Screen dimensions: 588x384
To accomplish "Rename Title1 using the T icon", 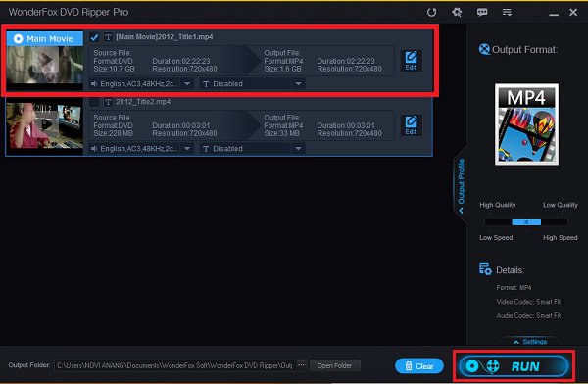I will tap(108, 37).
